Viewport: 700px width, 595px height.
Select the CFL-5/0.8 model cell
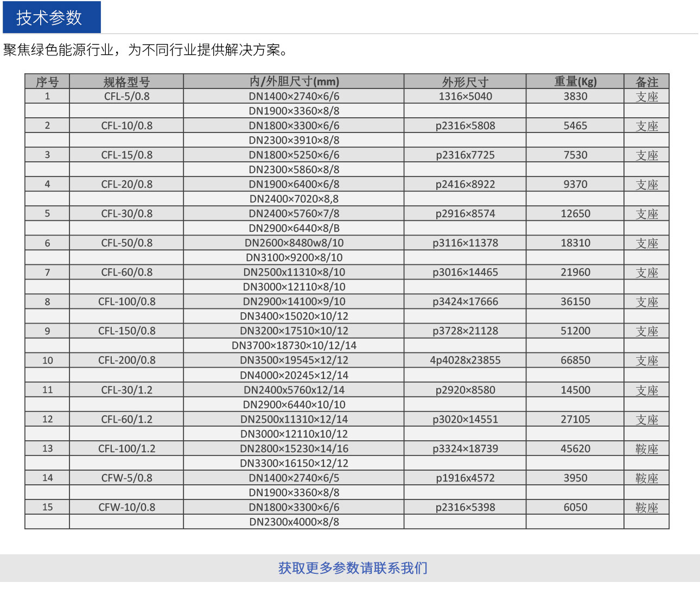(126, 97)
